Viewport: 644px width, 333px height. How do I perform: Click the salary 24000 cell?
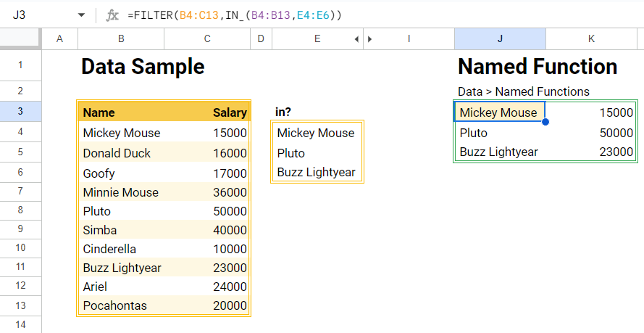(207, 287)
